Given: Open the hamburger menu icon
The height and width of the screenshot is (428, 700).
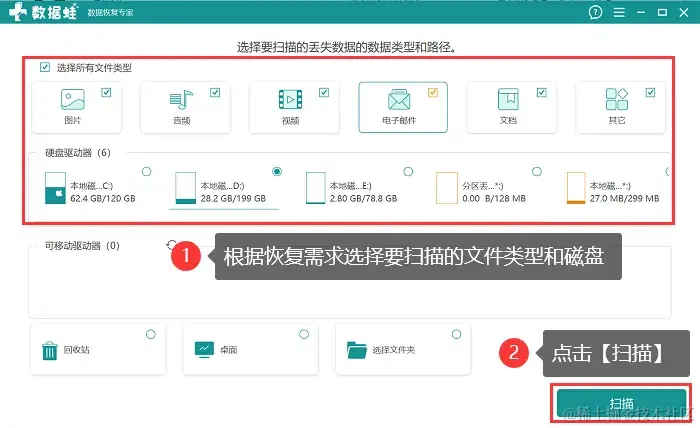Looking at the screenshot, I should point(619,12).
